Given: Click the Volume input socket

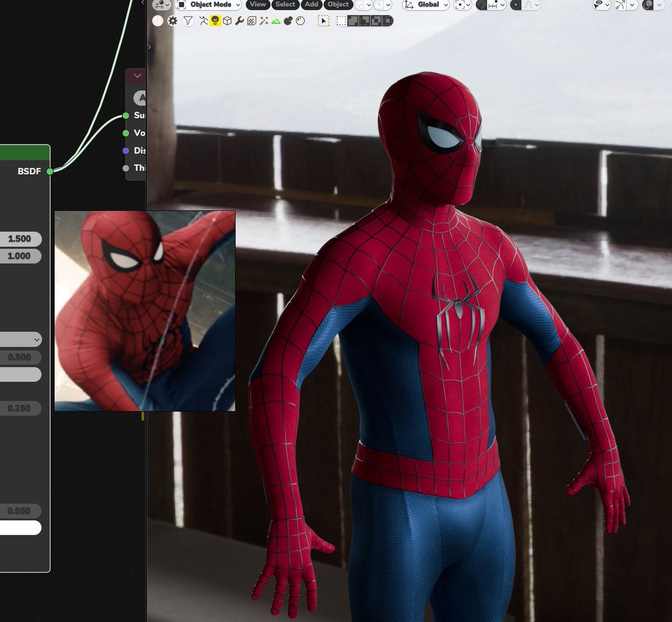Looking at the screenshot, I should tap(126, 133).
